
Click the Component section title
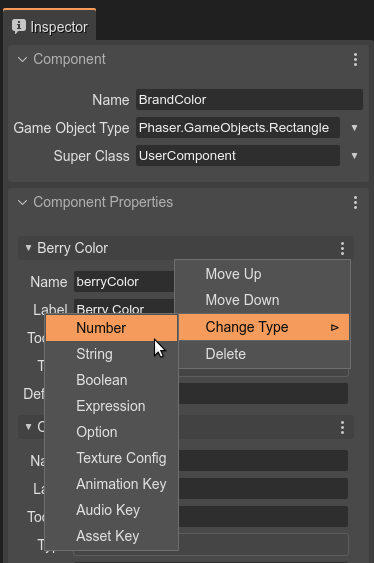point(69,59)
